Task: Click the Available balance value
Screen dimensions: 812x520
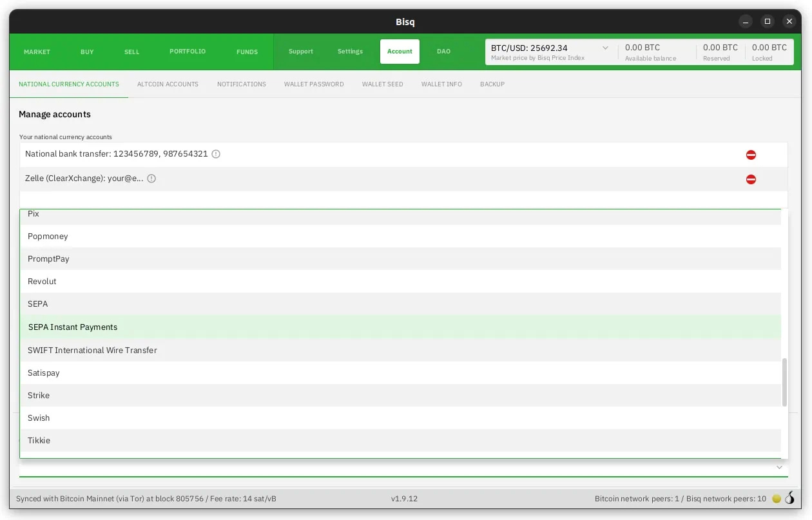Action: tap(643, 48)
